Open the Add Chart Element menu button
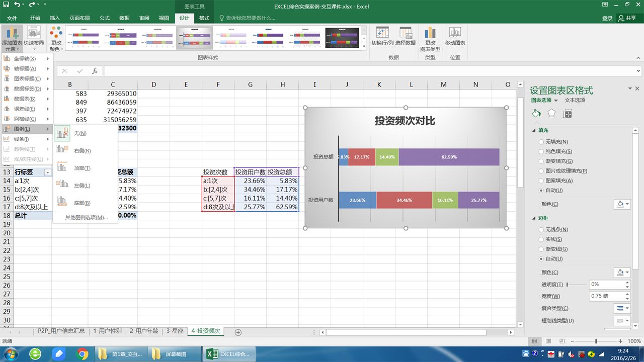 12,39
